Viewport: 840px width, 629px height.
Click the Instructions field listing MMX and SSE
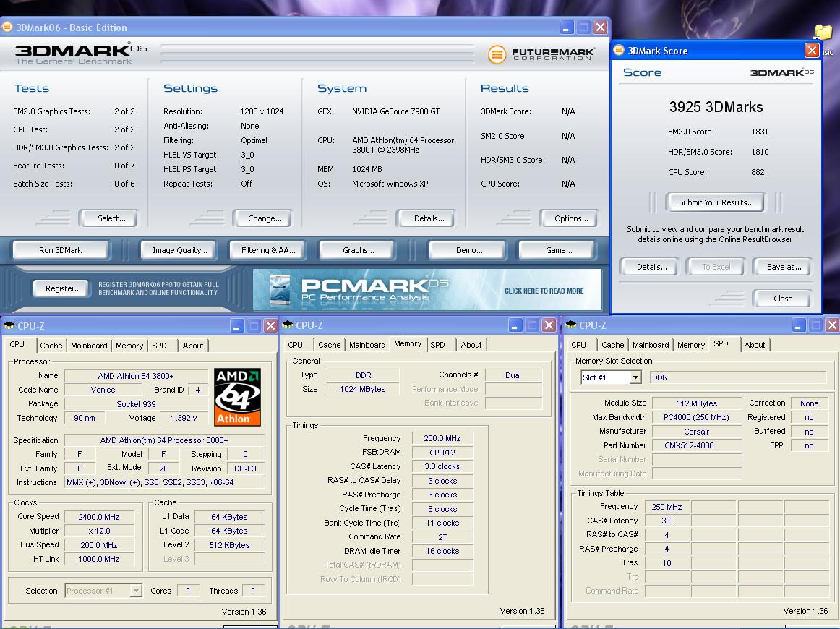[165, 482]
